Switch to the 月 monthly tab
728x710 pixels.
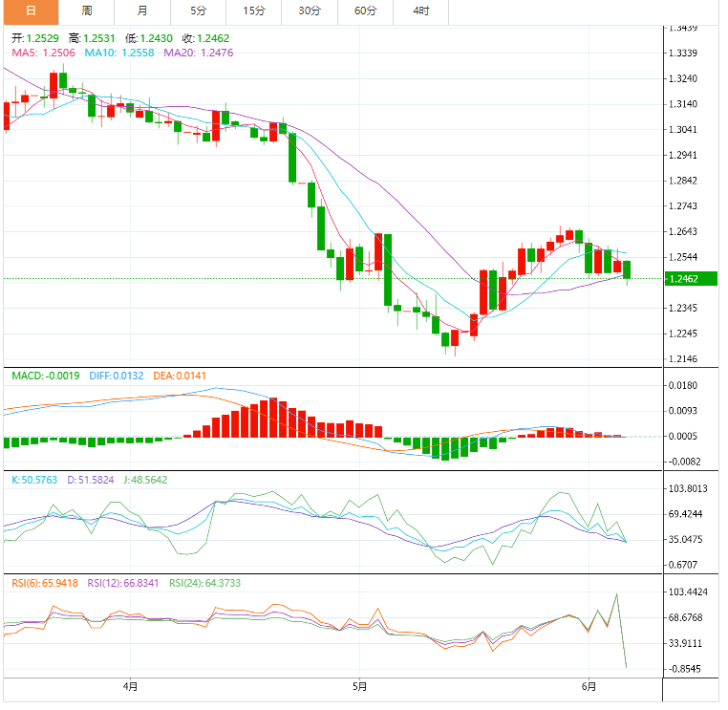(142, 11)
